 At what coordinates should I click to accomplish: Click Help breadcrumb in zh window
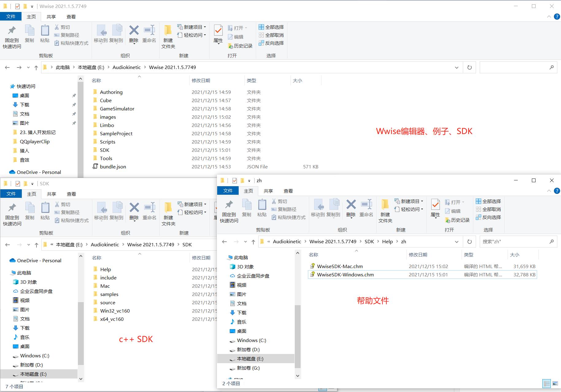click(387, 242)
